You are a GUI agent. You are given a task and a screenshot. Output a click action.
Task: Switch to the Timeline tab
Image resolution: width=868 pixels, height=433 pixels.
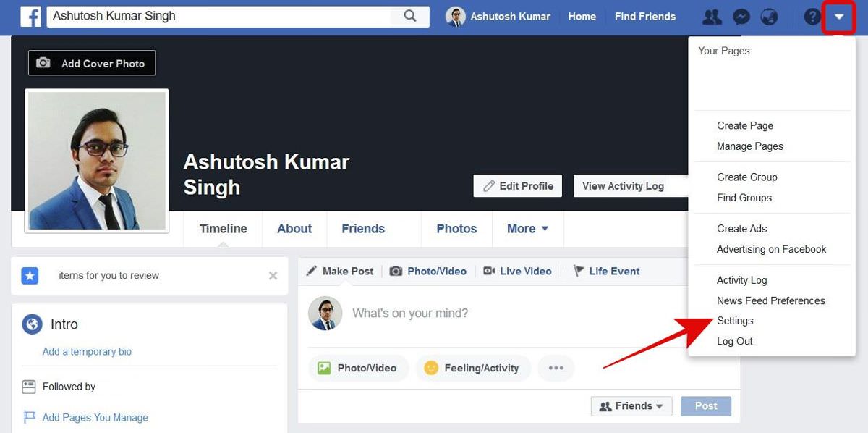coord(224,228)
